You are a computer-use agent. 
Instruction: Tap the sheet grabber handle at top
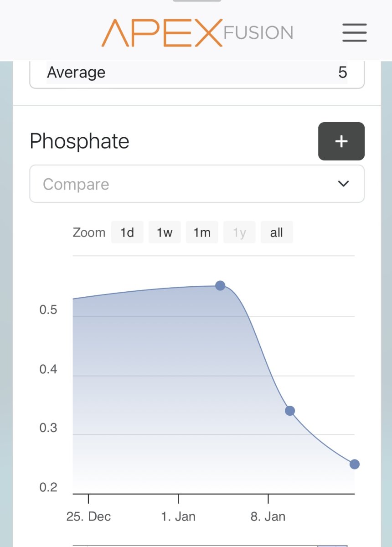coord(197,0)
